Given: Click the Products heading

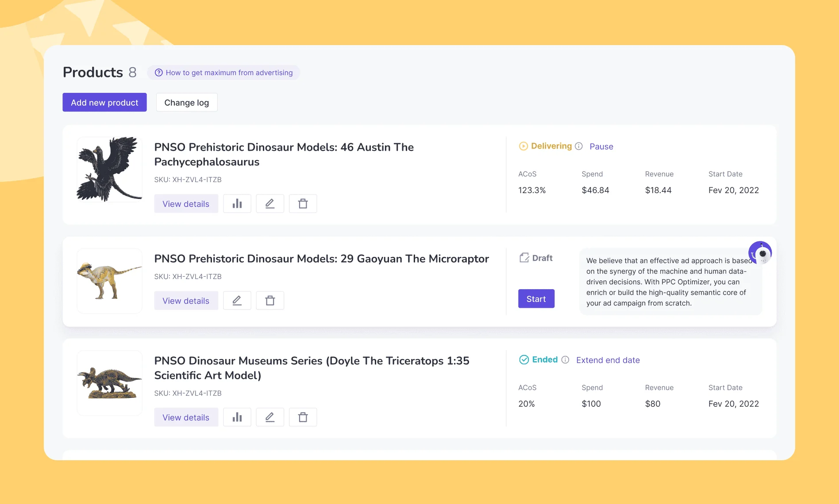Looking at the screenshot, I should click(93, 72).
